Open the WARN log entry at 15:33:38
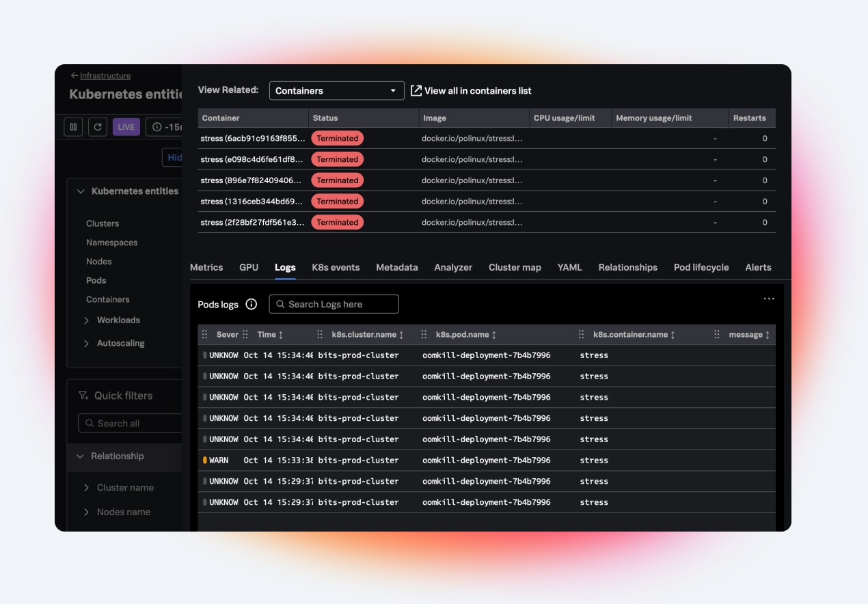Image resolution: width=868 pixels, height=604 pixels. pos(487,461)
